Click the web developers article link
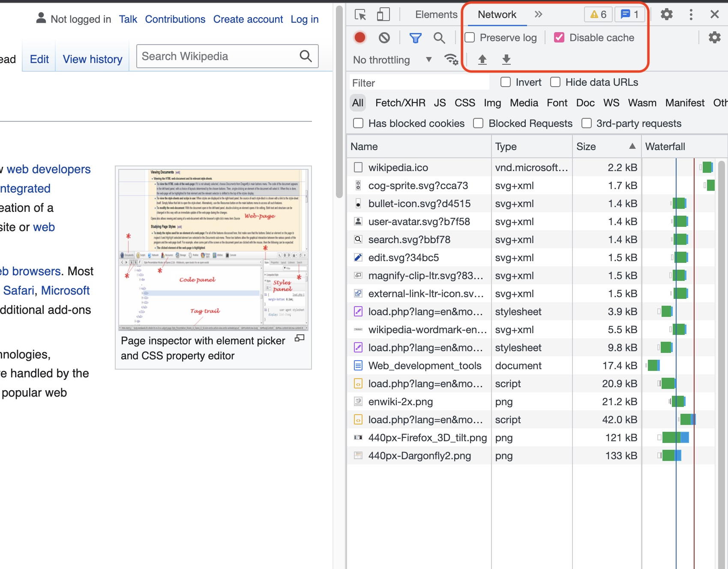 click(49, 169)
